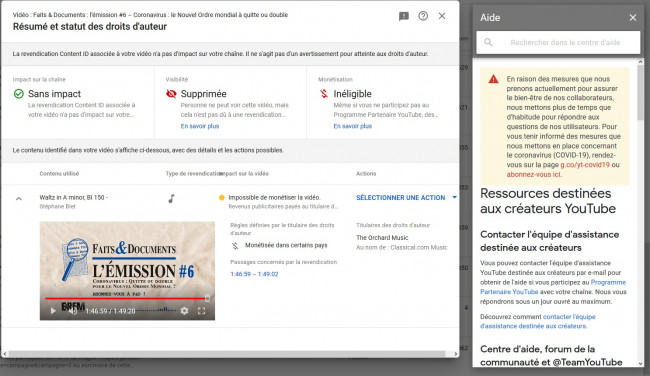Click the Aide panel scroll-down arrow
Image resolution: width=650 pixels, height=376 pixels.
640,364
